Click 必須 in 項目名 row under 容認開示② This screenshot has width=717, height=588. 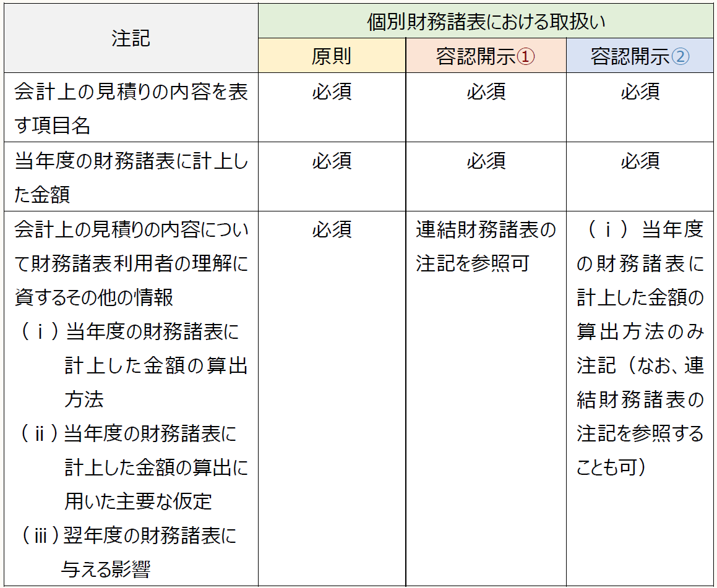pyautogui.click(x=640, y=92)
